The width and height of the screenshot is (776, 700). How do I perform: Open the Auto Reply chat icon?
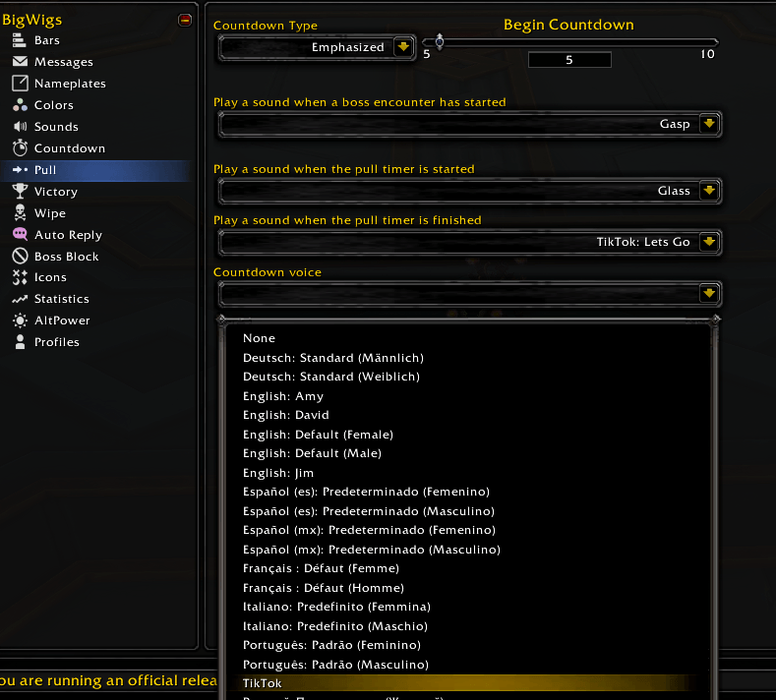(x=20, y=234)
